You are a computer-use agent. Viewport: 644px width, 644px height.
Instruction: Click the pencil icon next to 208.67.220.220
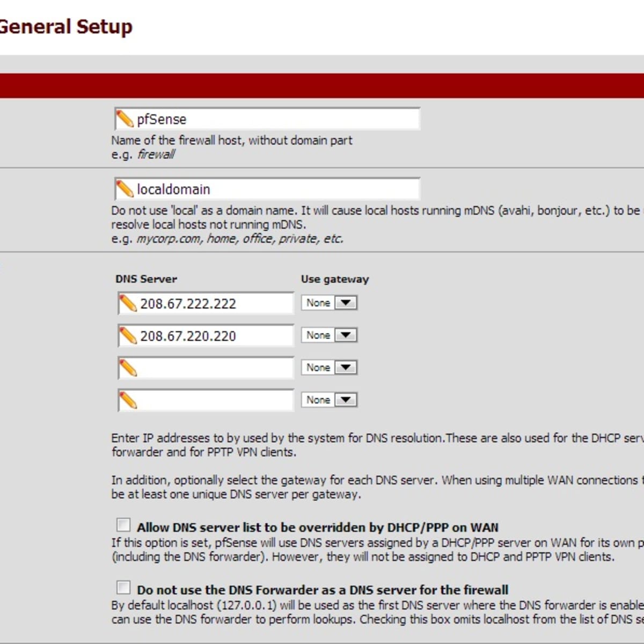(128, 336)
